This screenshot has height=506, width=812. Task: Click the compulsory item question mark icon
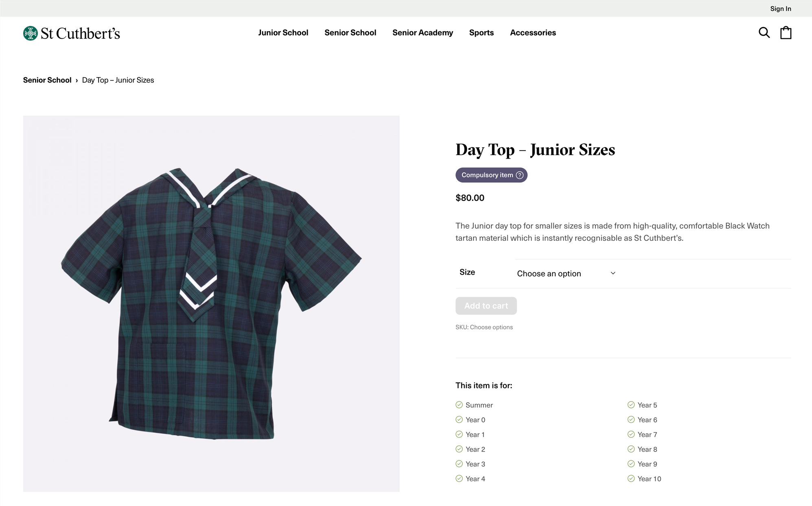[x=520, y=175]
